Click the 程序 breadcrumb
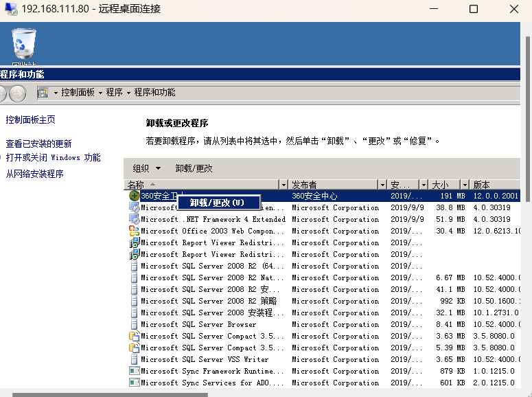This screenshot has width=532, height=397. coord(115,92)
